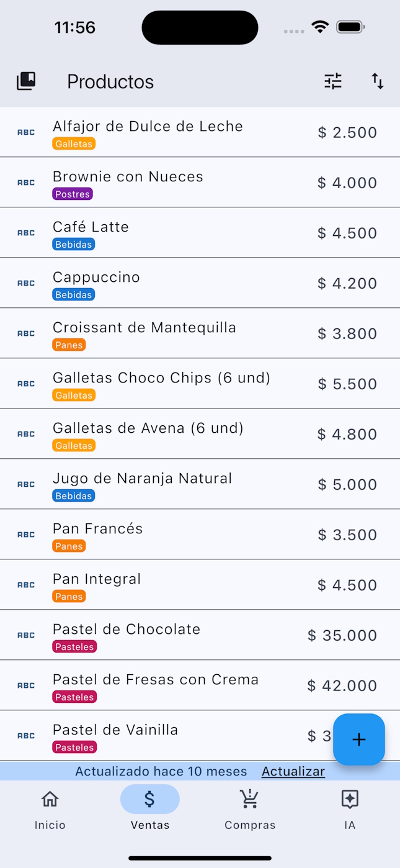Open the catalog library icon
400x868 pixels.
point(26,81)
